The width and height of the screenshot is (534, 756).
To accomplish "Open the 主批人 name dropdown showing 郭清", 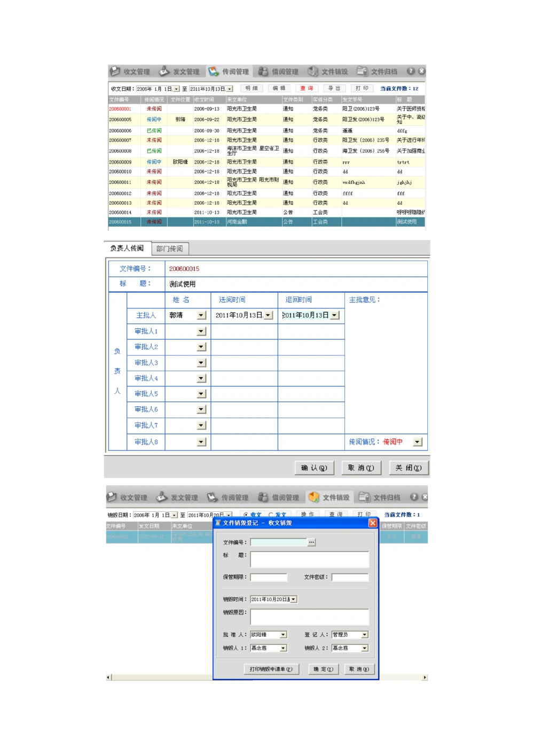I will (201, 315).
